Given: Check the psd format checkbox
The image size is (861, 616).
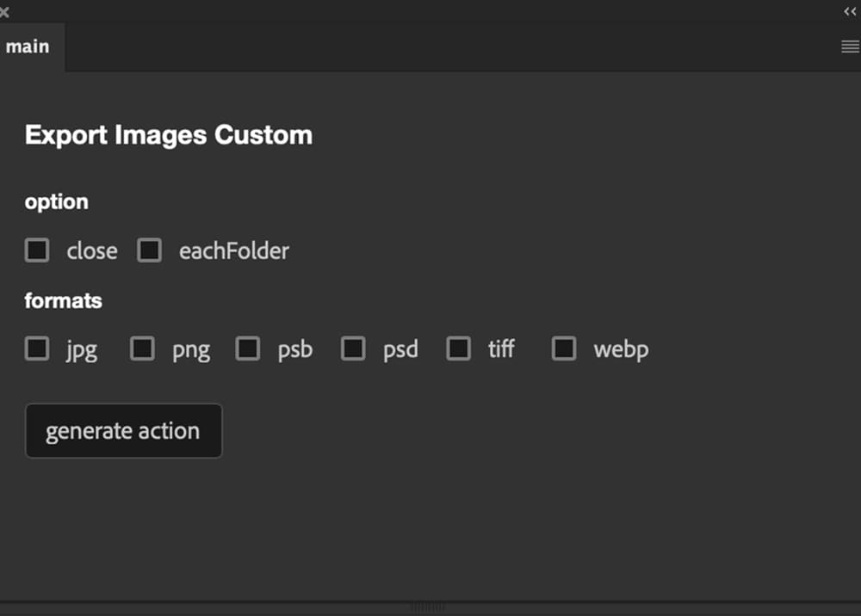Looking at the screenshot, I should 352,348.
